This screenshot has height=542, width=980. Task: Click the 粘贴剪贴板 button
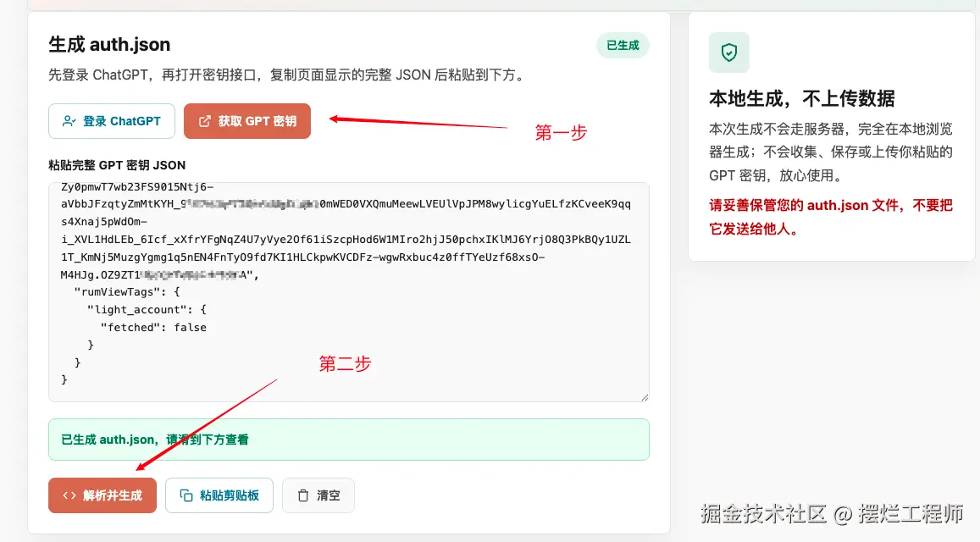coord(219,495)
